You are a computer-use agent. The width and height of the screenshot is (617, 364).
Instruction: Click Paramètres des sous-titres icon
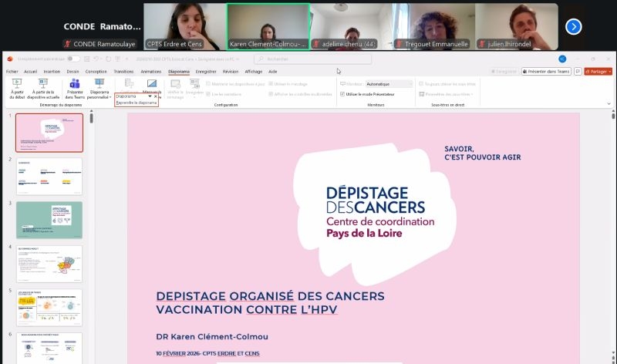point(421,94)
